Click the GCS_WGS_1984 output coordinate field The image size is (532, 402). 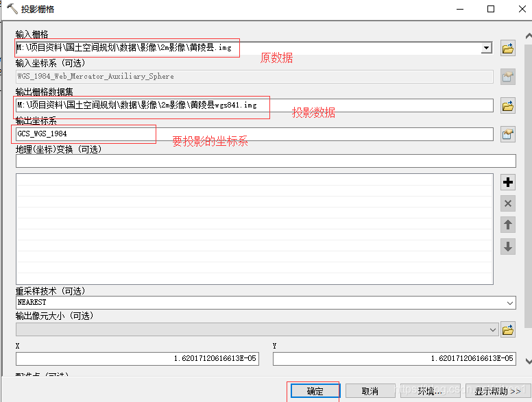[254, 134]
